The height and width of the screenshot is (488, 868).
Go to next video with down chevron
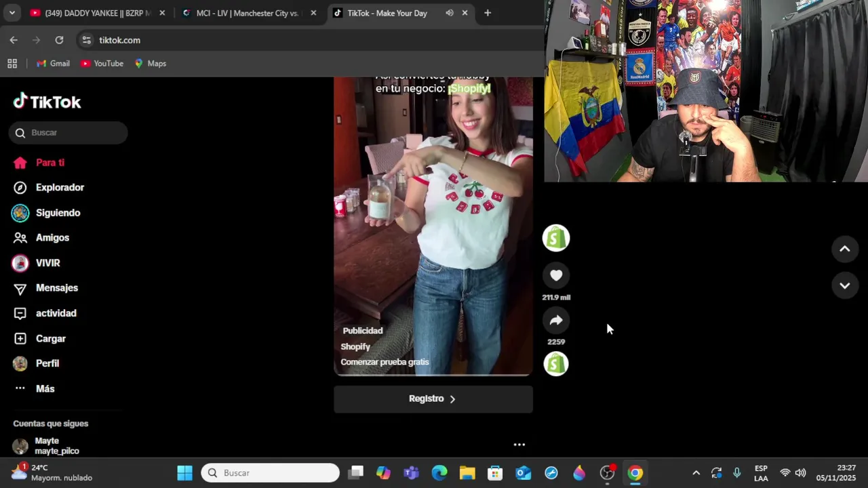click(x=845, y=286)
